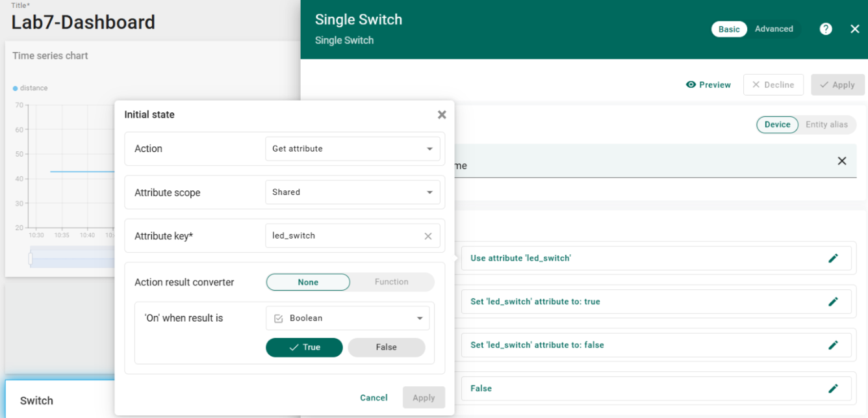The width and height of the screenshot is (868, 418).
Task: Click the "Use attribute 'led_switch'" text
Action: click(x=520, y=258)
